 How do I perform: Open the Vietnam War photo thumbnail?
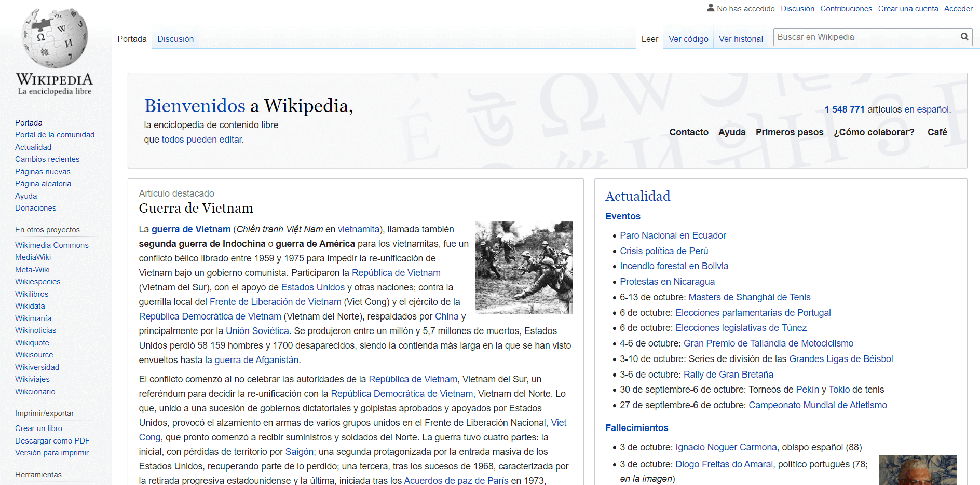[524, 267]
